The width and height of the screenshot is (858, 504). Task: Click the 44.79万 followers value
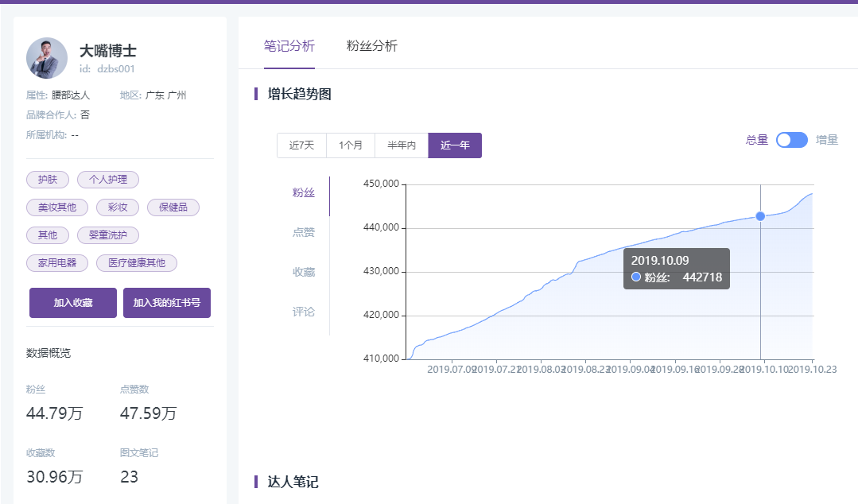click(54, 413)
